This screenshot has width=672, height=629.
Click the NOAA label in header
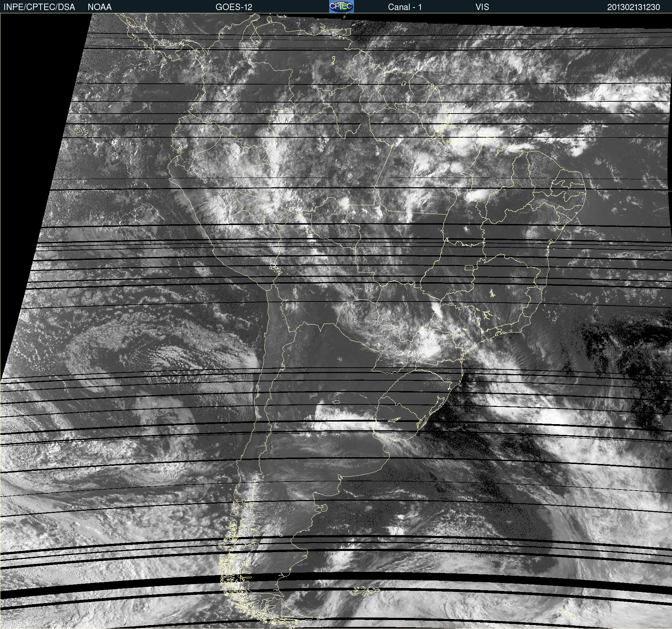pyautogui.click(x=100, y=7)
